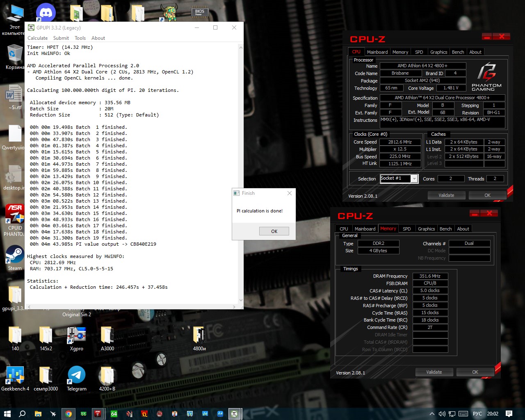Open the Recycle Bin desktop icon
Image resolution: width=525 pixels, height=420 pixels.
coord(14,57)
